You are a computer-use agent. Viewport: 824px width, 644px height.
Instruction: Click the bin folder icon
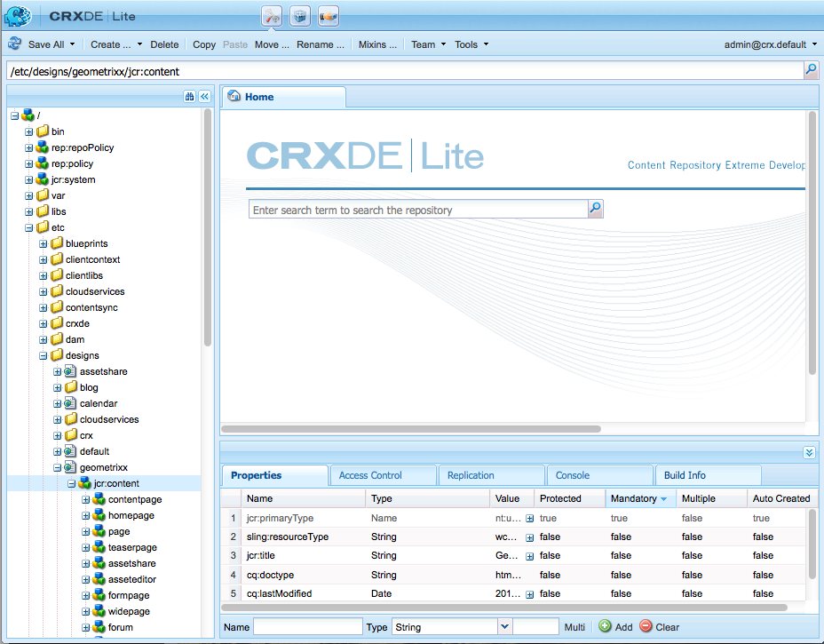coord(43,131)
